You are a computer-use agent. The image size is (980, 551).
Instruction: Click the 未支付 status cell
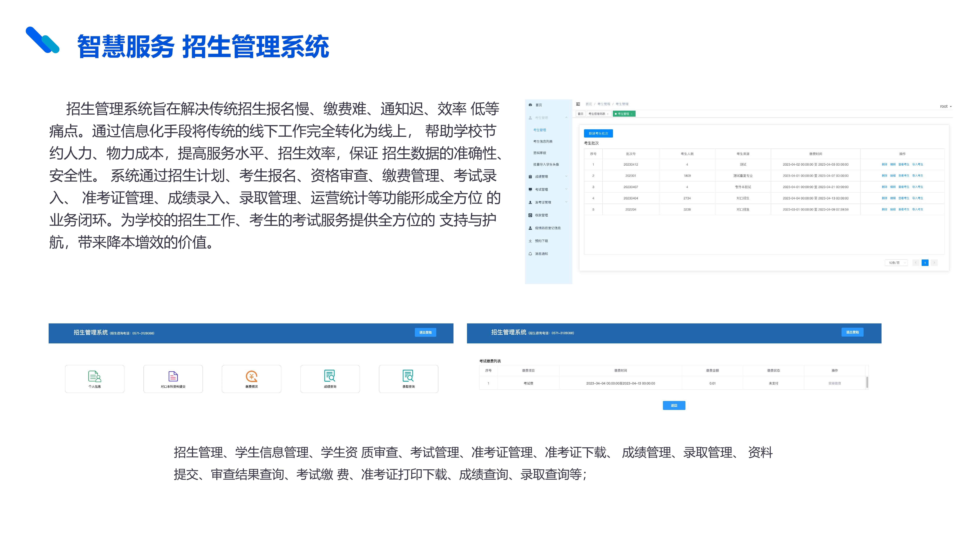tap(773, 383)
